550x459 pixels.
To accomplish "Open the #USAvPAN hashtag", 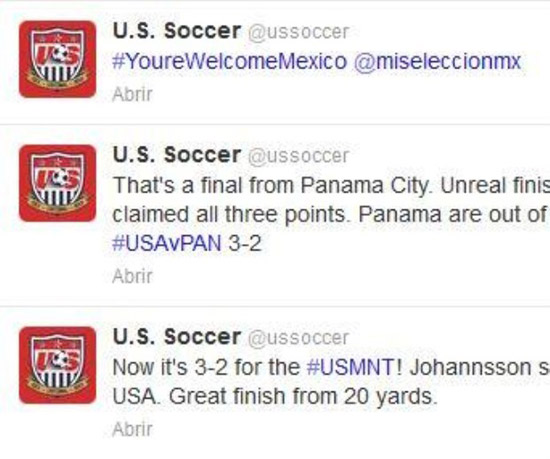I will tap(167, 243).
